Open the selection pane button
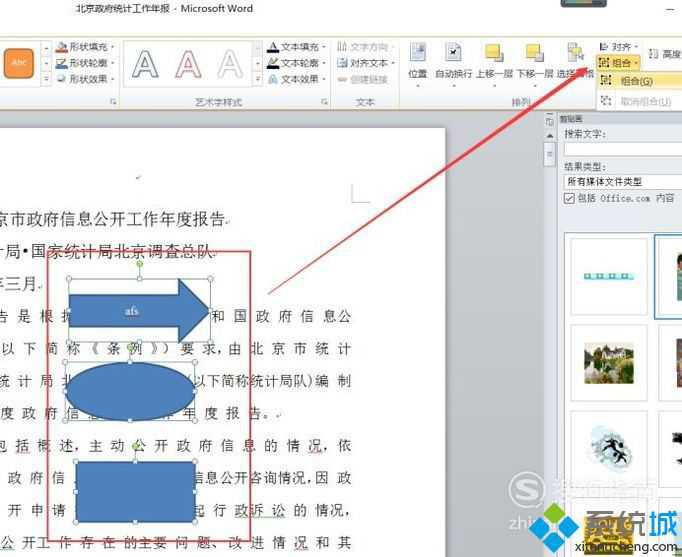 [575, 62]
